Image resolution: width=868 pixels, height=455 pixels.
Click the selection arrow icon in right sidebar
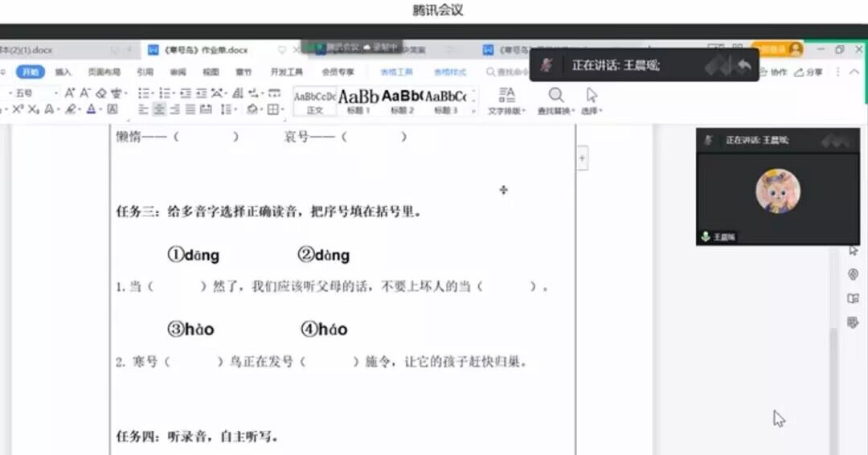coord(853,250)
